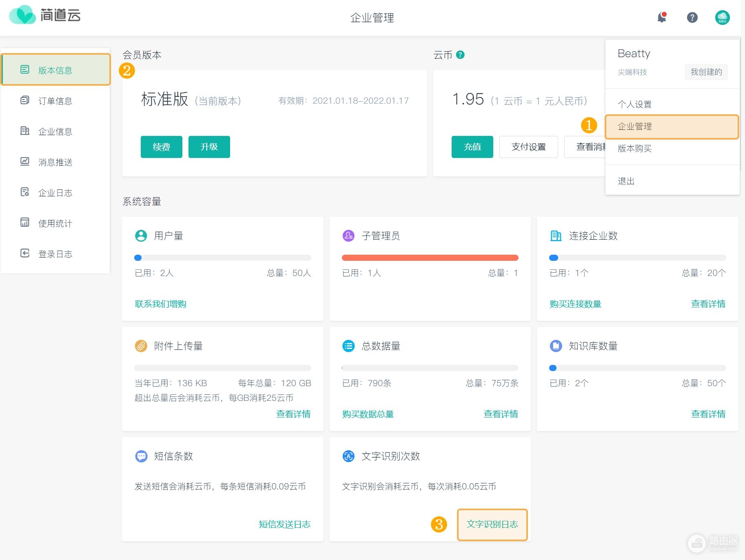Open 企业信息 in the sidebar
The image size is (745, 560).
[55, 131]
